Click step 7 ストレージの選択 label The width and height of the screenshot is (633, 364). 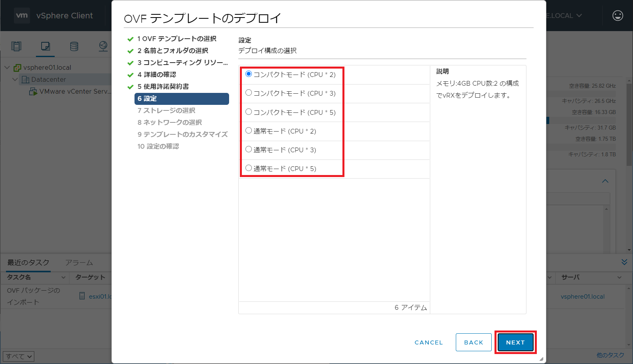(166, 110)
